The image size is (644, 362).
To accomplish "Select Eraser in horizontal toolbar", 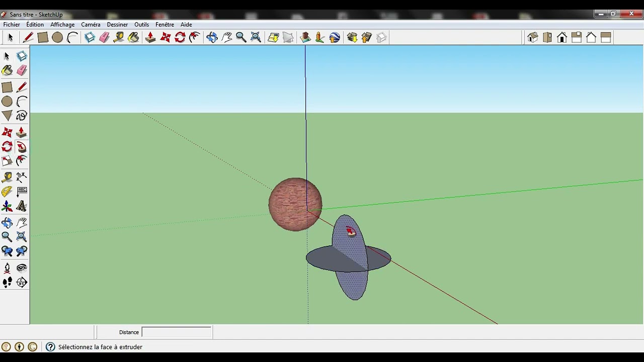I will [104, 37].
